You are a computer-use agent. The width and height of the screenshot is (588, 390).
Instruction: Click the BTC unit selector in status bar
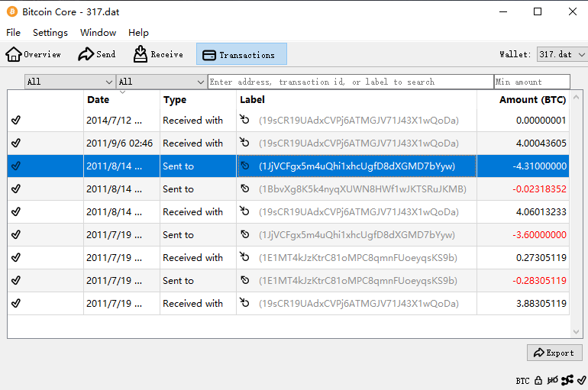point(522,380)
